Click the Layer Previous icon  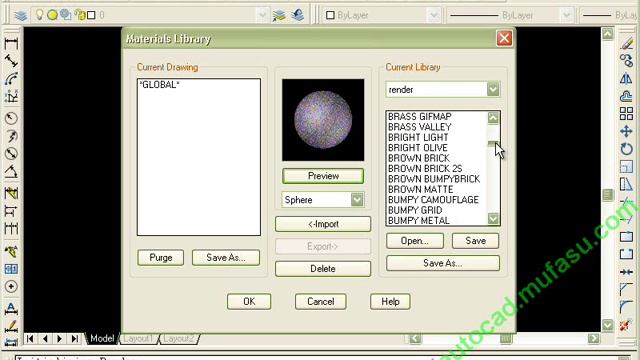(298, 16)
